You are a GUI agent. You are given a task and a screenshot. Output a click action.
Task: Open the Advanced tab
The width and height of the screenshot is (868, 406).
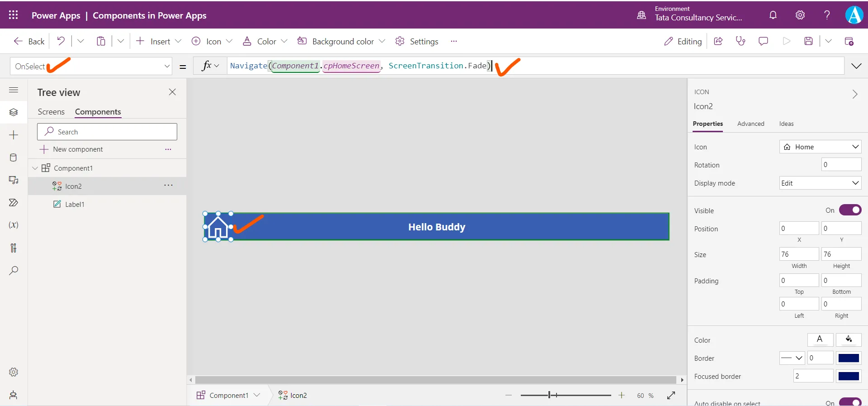pyautogui.click(x=750, y=124)
